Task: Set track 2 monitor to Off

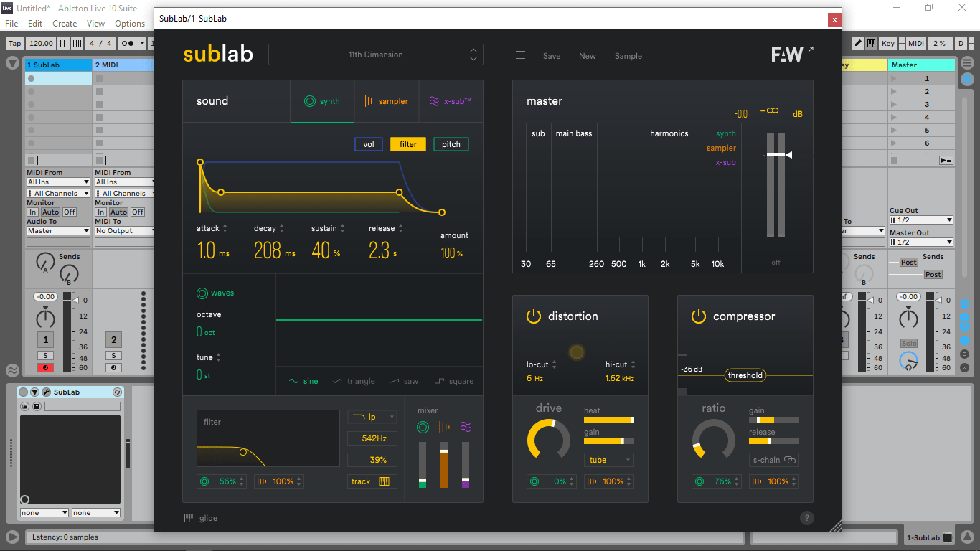Action: 138,212
